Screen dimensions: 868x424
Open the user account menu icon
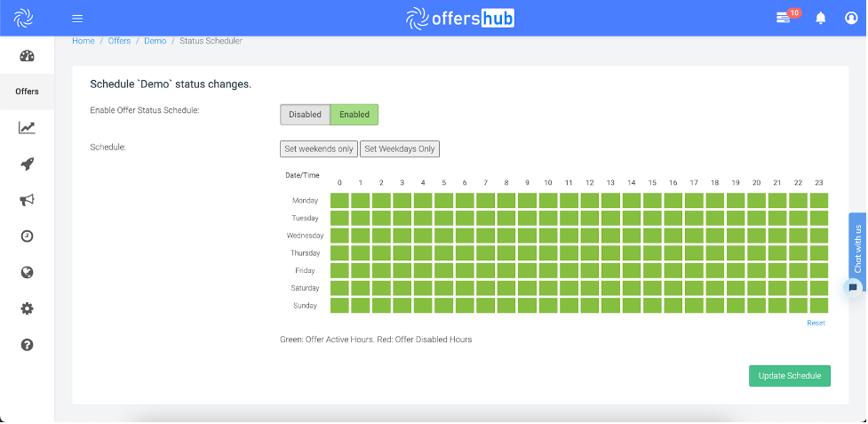[851, 18]
